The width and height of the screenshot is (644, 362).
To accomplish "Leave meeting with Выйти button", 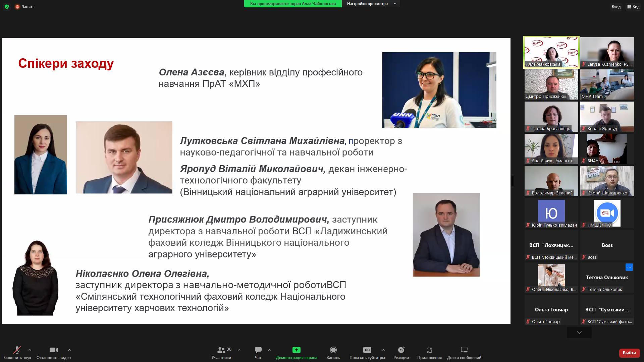I will (x=629, y=353).
